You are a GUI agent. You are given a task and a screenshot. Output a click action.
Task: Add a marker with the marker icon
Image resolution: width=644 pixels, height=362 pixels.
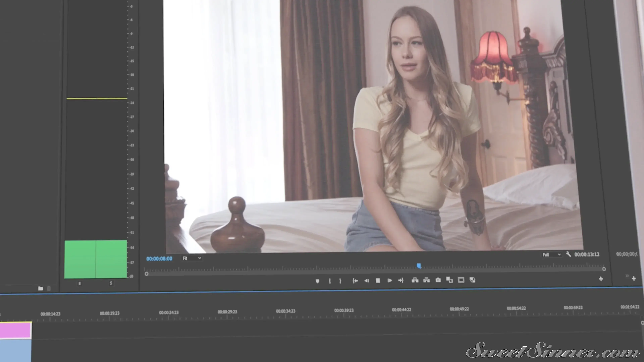pyautogui.click(x=317, y=281)
